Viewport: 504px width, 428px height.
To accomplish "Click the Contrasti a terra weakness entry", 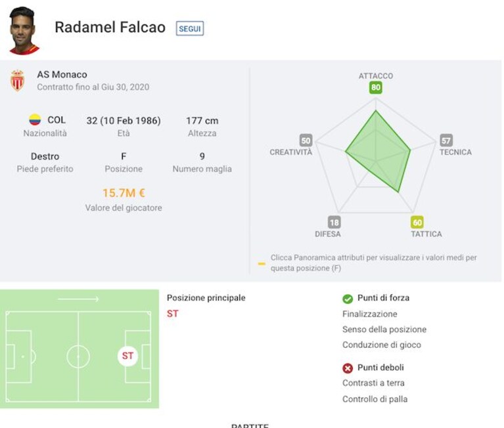I will coord(373,383).
